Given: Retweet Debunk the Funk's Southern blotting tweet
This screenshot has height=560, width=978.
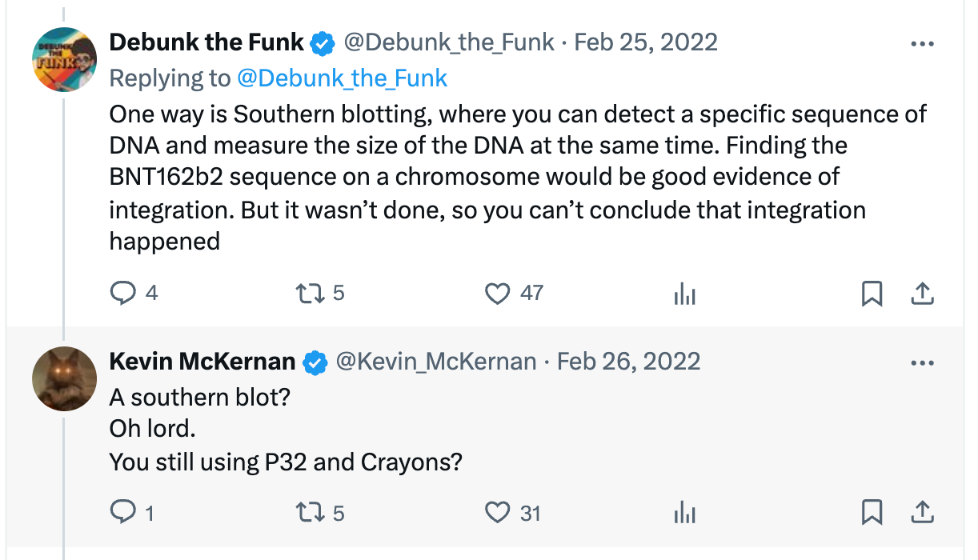Looking at the screenshot, I should click(310, 294).
